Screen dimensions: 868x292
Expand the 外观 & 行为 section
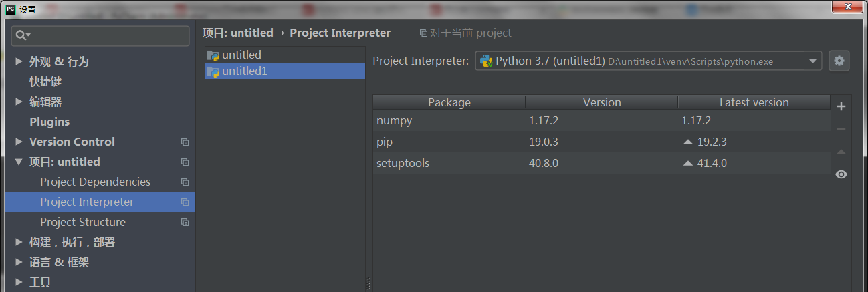pyautogui.click(x=18, y=61)
